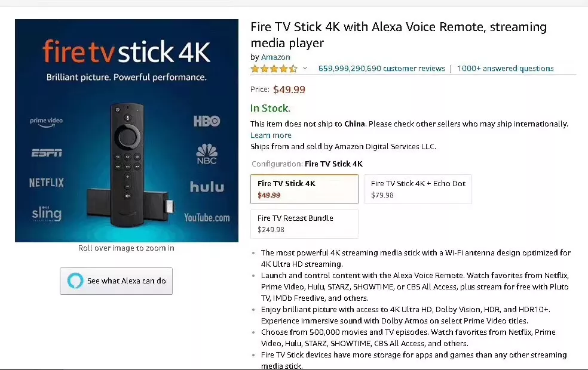Screen dimensions: 588x370
Task: Click the star rating icons
Action: 274,69
